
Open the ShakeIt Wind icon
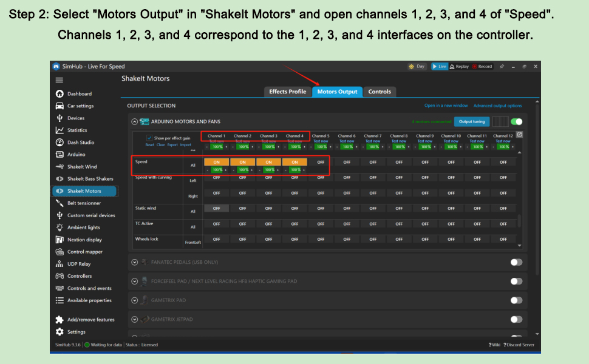point(60,167)
